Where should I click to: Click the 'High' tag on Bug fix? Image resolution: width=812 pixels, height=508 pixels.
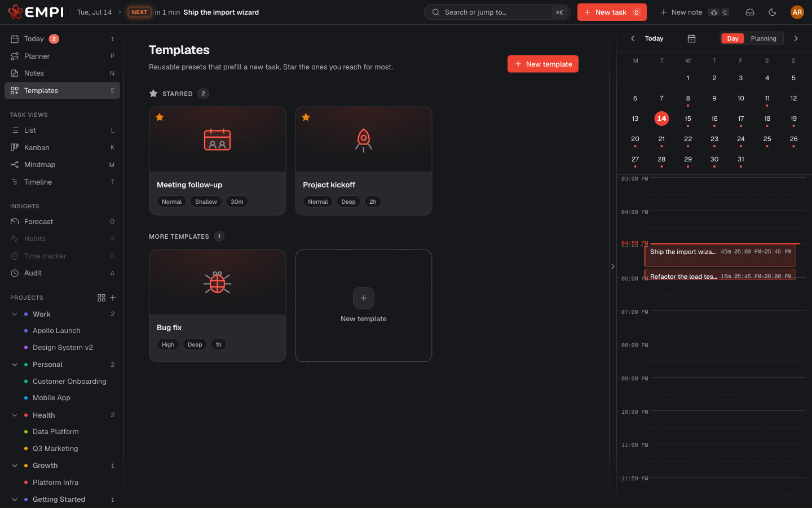click(x=168, y=344)
